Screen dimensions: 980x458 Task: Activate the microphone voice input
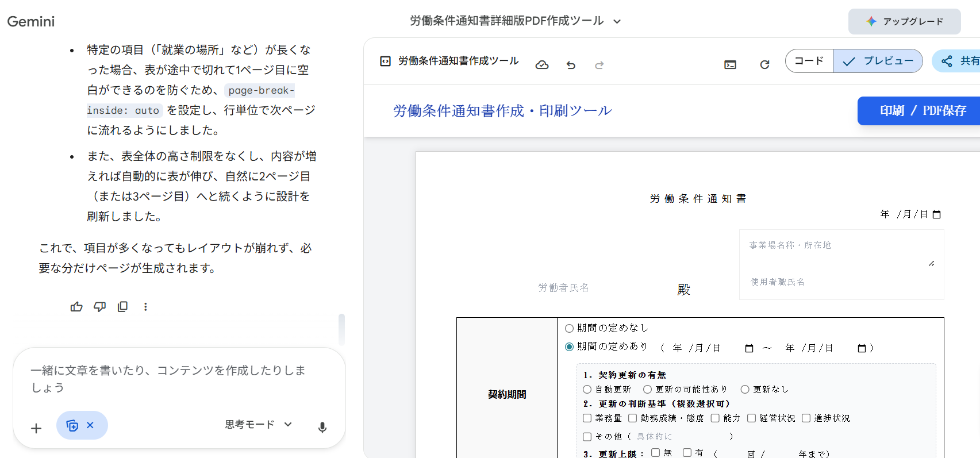tap(322, 427)
